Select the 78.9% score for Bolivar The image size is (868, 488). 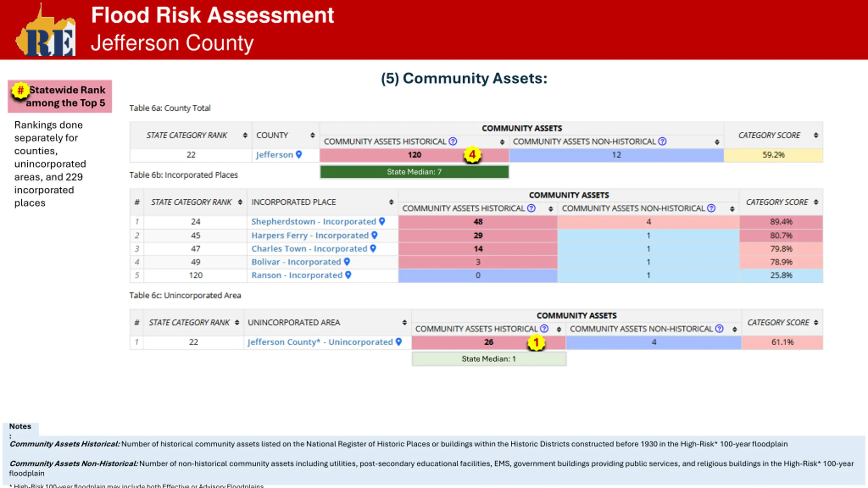point(781,262)
